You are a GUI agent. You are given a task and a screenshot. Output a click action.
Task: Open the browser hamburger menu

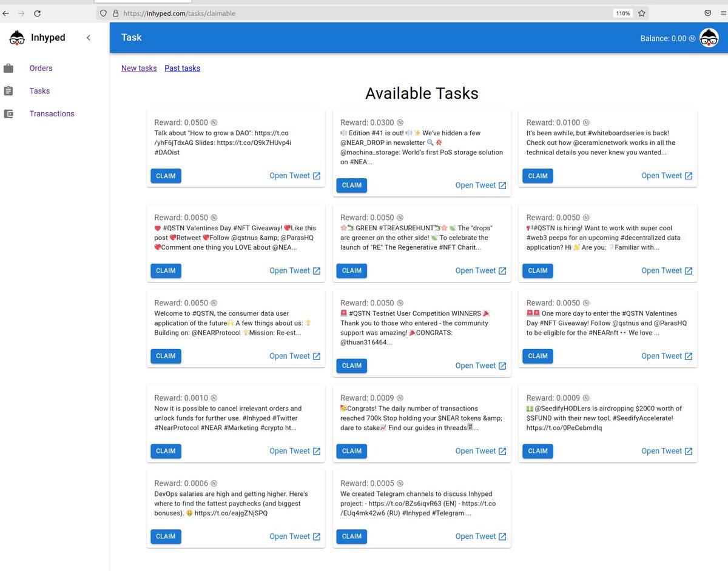pyautogui.click(x=723, y=13)
